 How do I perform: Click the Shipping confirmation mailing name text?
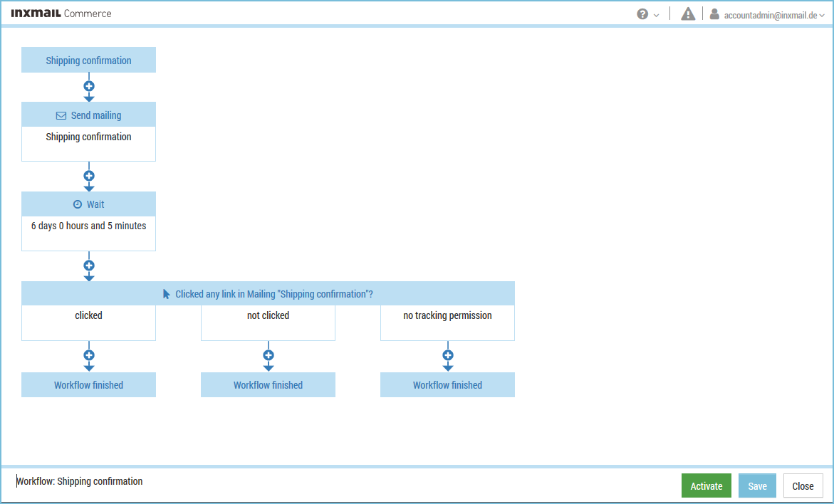[89, 137]
